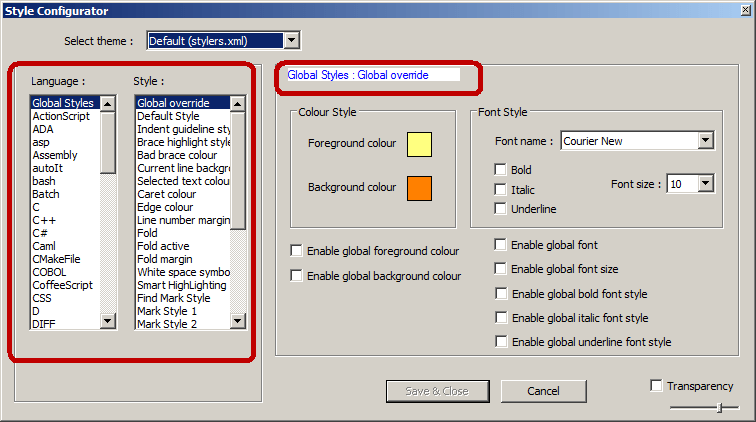The image size is (756, 422).
Task: Select CMakeFile language
Action: click(65, 259)
